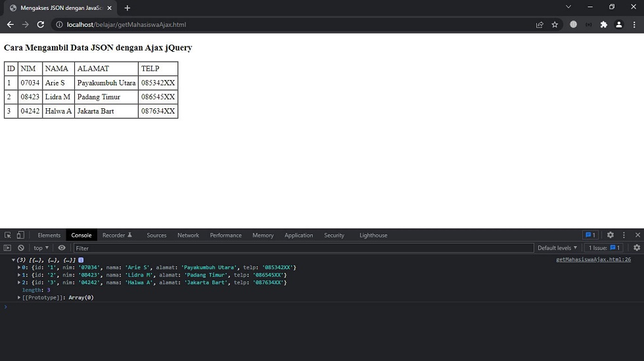The image size is (644, 361).
Task: Select the 'Payakumbuh Utara' table cell
Action: click(106, 83)
